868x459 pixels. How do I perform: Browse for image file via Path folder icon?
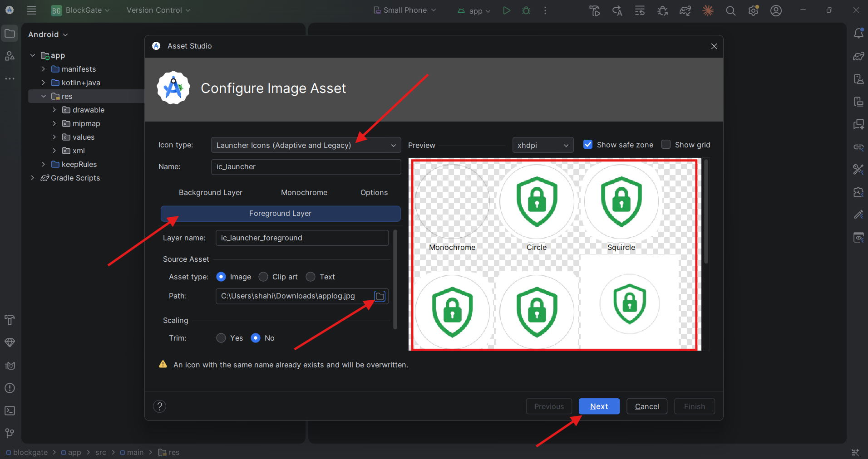(380, 296)
